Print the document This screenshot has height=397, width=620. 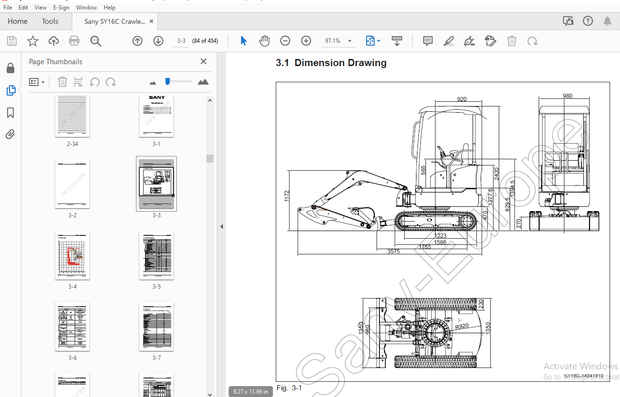click(74, 41)
